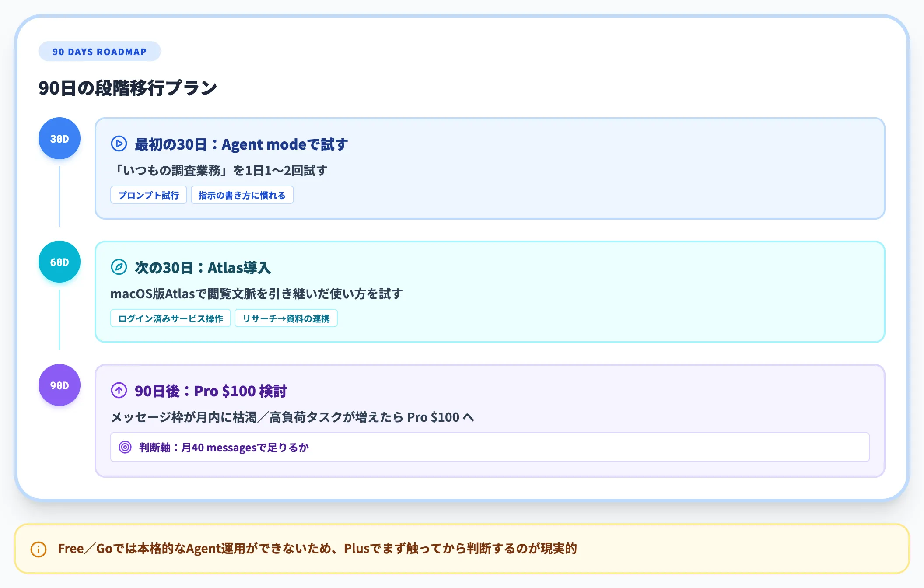The width and height of the screenshot is (924, 588).
Task: Select the 90D timeline marker
Action: [59, 385]
